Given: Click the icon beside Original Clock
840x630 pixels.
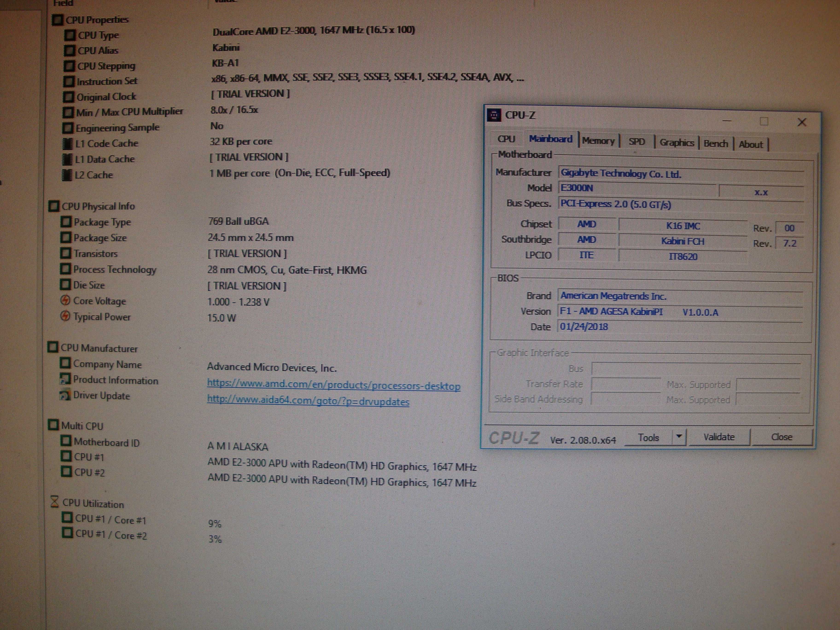Looking at the screenshot, I should (68, 97).
